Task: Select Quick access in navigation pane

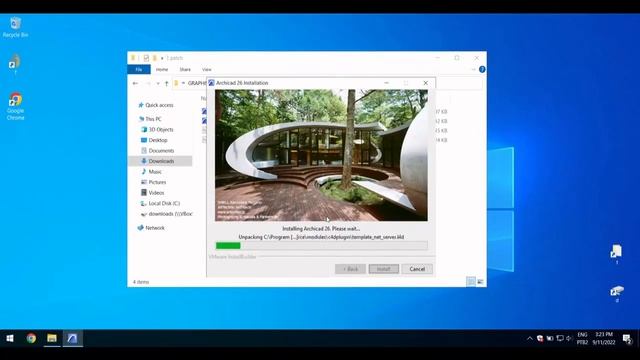Action: tap(156, 105)
